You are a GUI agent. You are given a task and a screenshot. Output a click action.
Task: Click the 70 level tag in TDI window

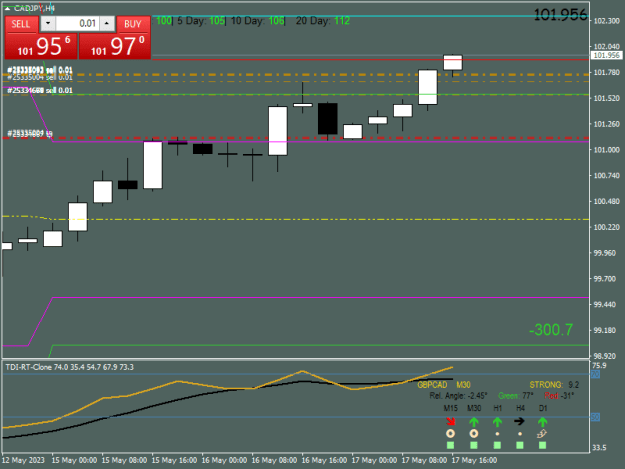[x=595, y=374]
